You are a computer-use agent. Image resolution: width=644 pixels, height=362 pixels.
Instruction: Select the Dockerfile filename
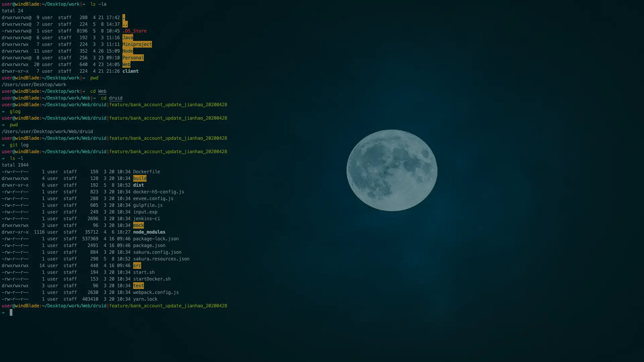point(147,172)
